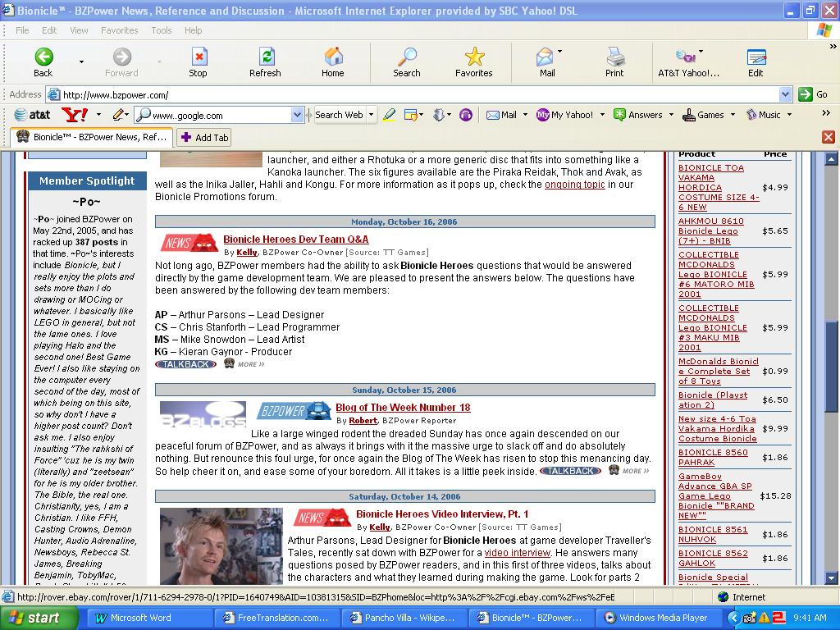Open AHKMOU 8610 Bionicle Lego listing
The height and width of the screenshot is (630, 840).
pyautogui.click(x=710, y=231)
